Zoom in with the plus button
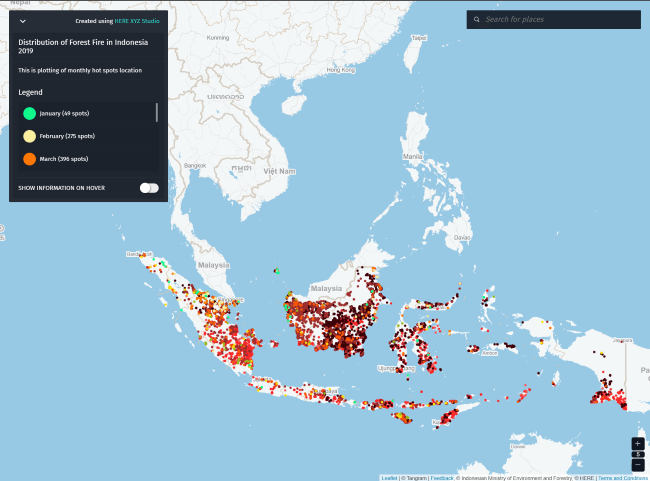650x481 pixels. point(638,444)
